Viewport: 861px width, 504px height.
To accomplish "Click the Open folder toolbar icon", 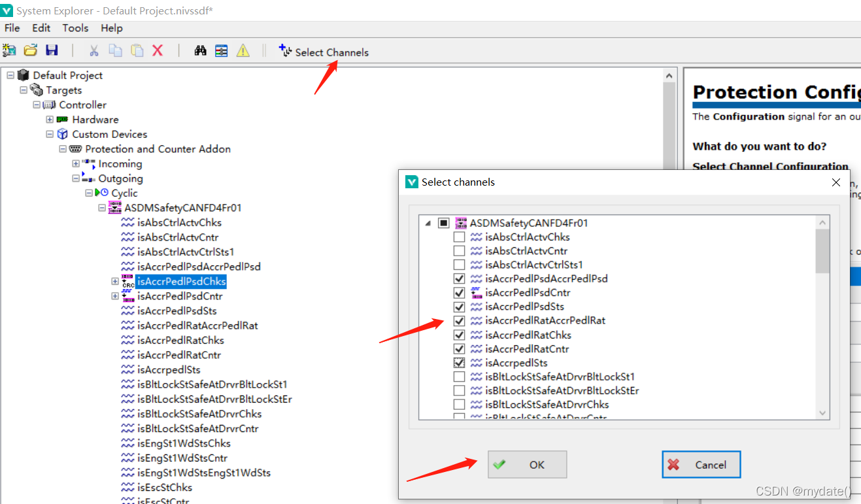I will [31, 50].
